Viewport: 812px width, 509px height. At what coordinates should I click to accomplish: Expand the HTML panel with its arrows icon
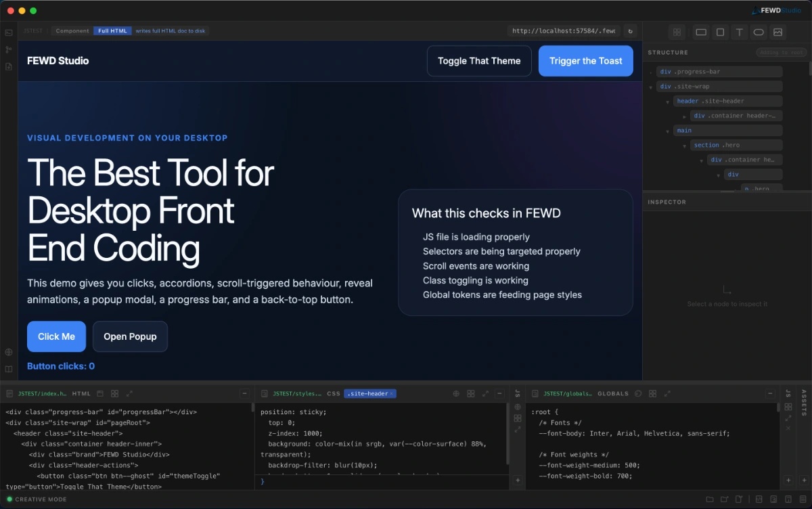(129, 393)
